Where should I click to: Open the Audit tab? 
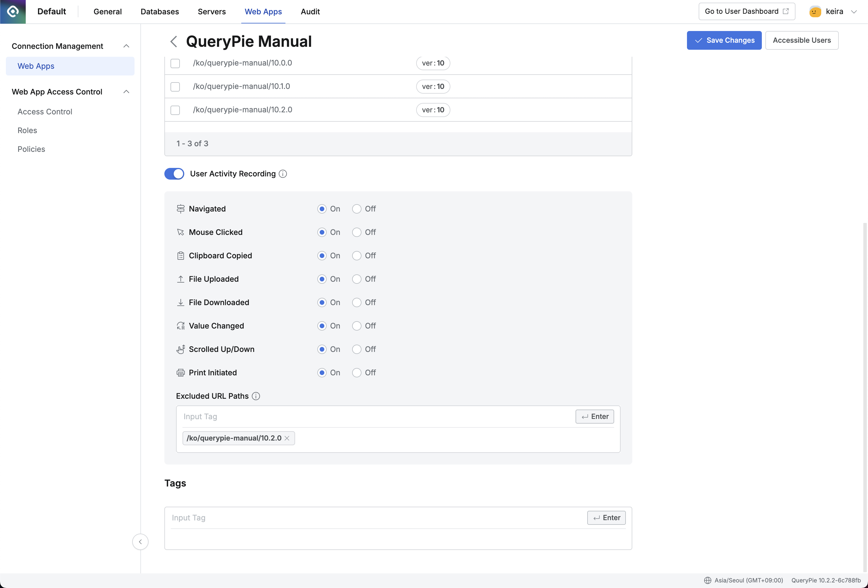[x=310, y=12]
